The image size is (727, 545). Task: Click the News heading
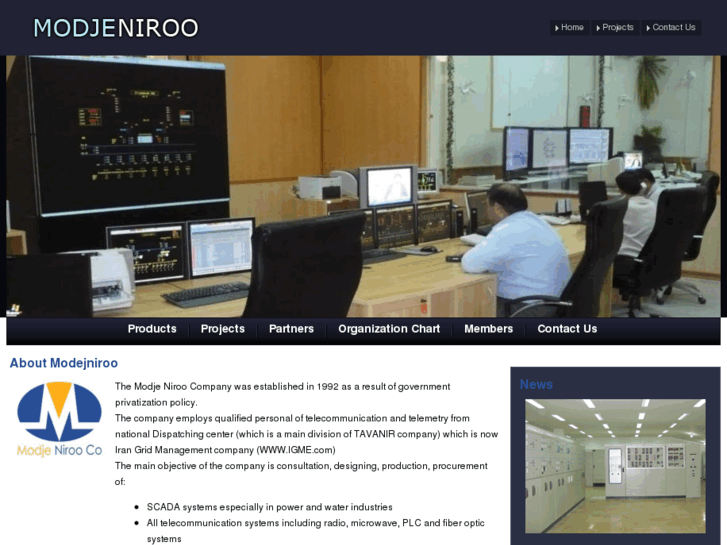tap(536, 385)
